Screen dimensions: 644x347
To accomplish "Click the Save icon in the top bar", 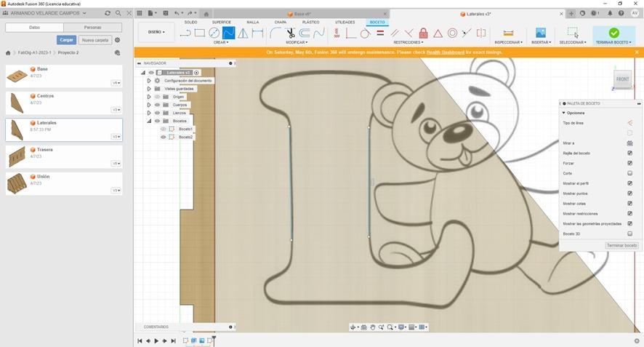I will pyautogui.click(x=166, y=13).
